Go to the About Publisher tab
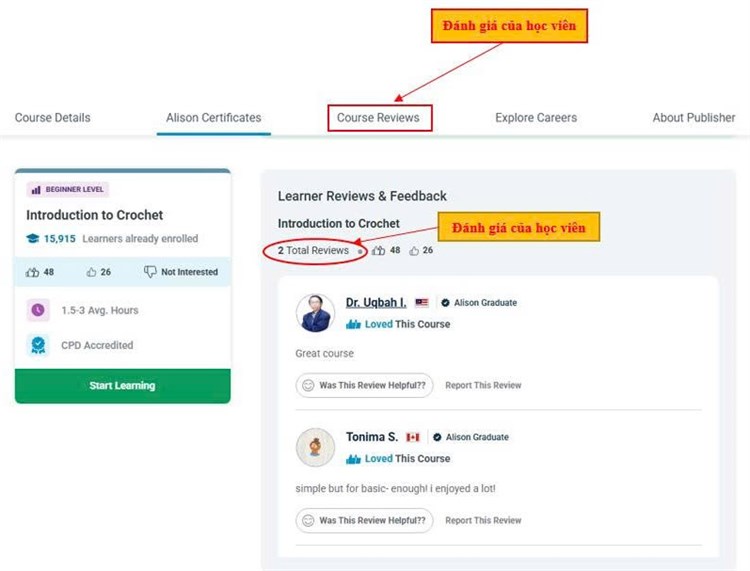The image size is (750, 571). pyautogui.click(x=694, y=118)
